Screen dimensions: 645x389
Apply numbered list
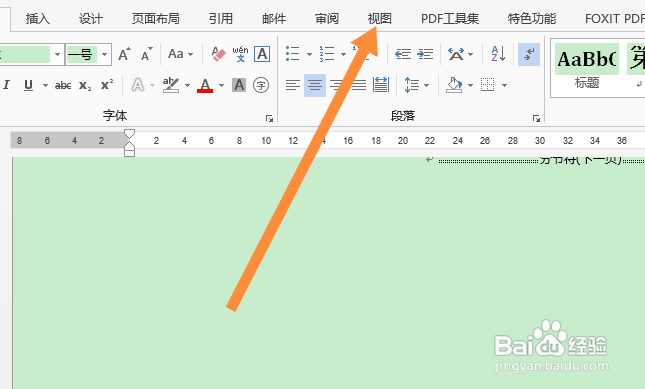point(327,54)
